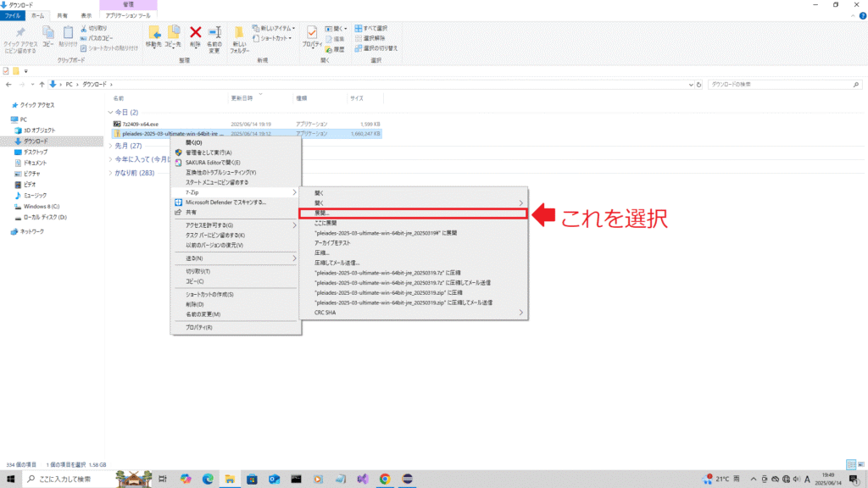Click the taskbar ここに入力して検索 search box

[x=70, y=480]
